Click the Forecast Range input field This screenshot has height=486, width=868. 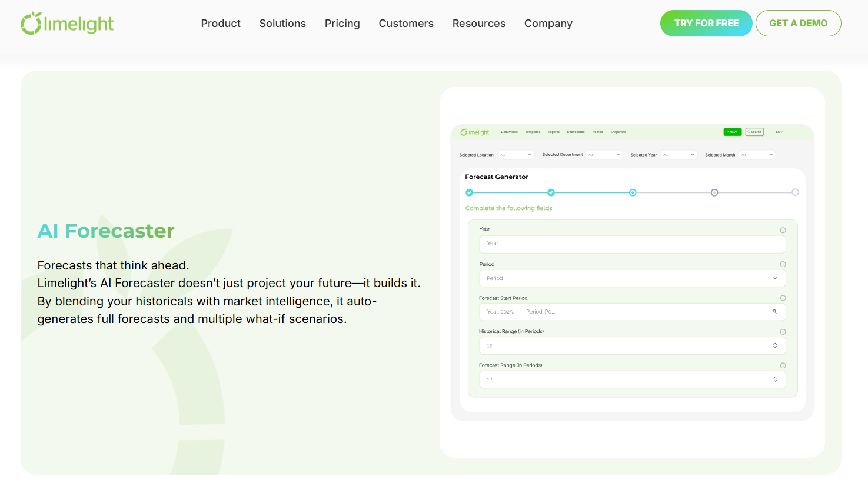coord(633,380)
